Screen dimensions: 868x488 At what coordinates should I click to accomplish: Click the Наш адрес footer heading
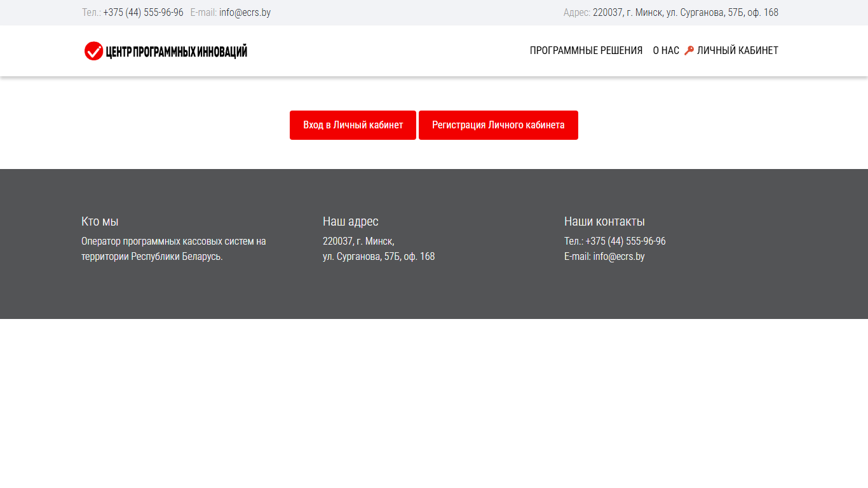click(350, 221)
